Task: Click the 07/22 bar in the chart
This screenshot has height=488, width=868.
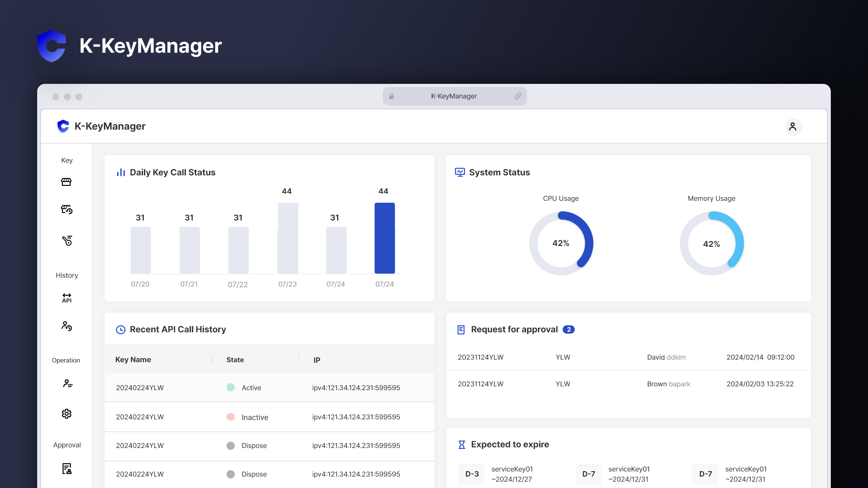Action: pos(238,250)
